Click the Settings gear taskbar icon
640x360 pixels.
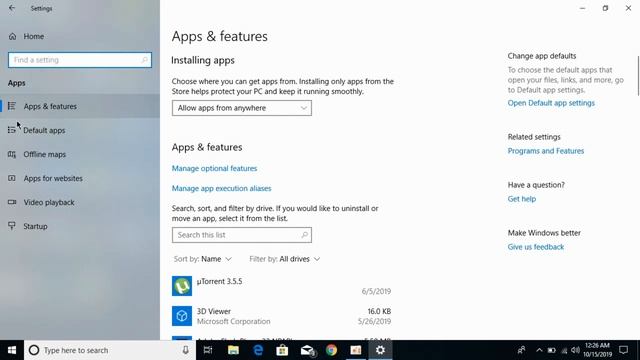pos(380,350)
